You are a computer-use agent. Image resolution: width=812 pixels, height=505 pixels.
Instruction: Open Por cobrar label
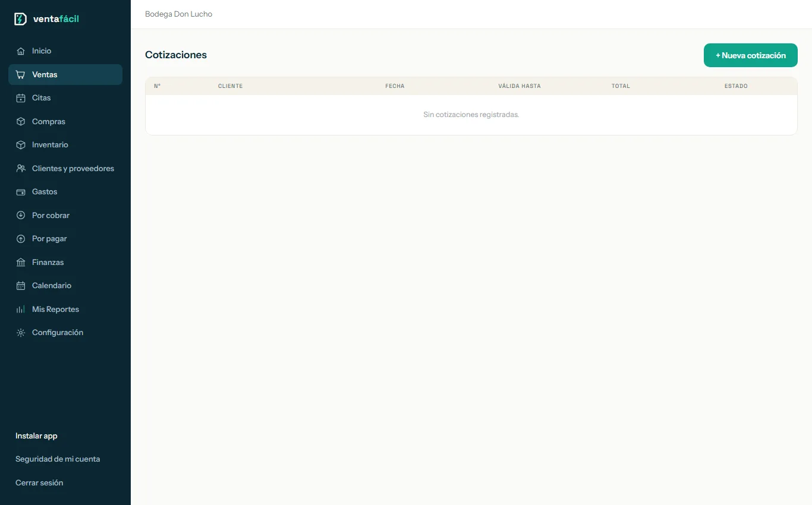pyautogui.click(x=51, y=216)
